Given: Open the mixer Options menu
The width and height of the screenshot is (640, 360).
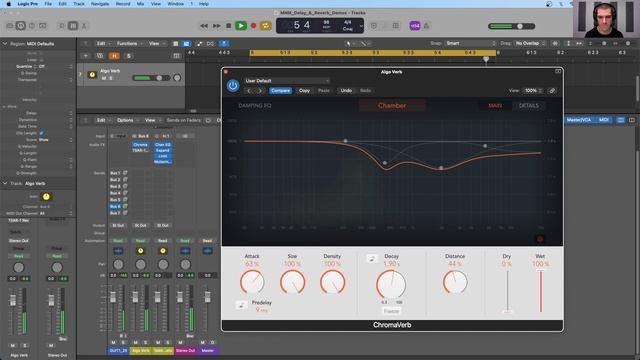Looking at the screenshot, I should coord(127,120).
